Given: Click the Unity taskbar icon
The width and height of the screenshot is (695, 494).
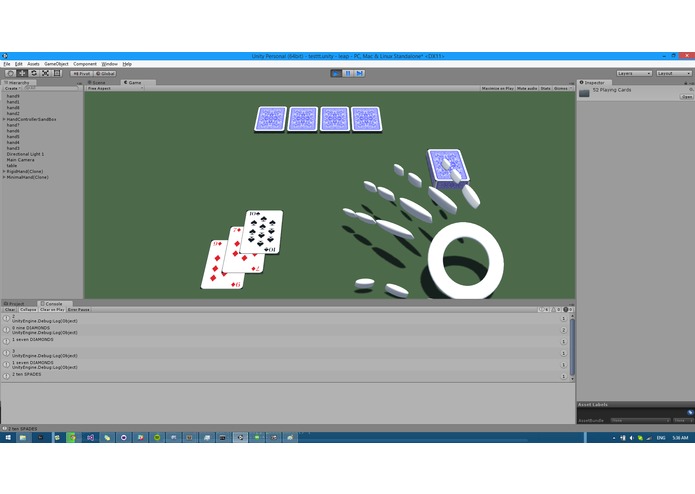Looking at the screenshot, I should 240,437.
